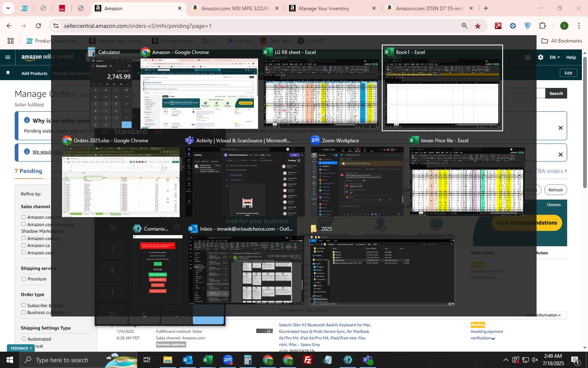Click the zoom magnifier icon in address bar
Viewport: 588px width, 368px height.
point(464,26)
